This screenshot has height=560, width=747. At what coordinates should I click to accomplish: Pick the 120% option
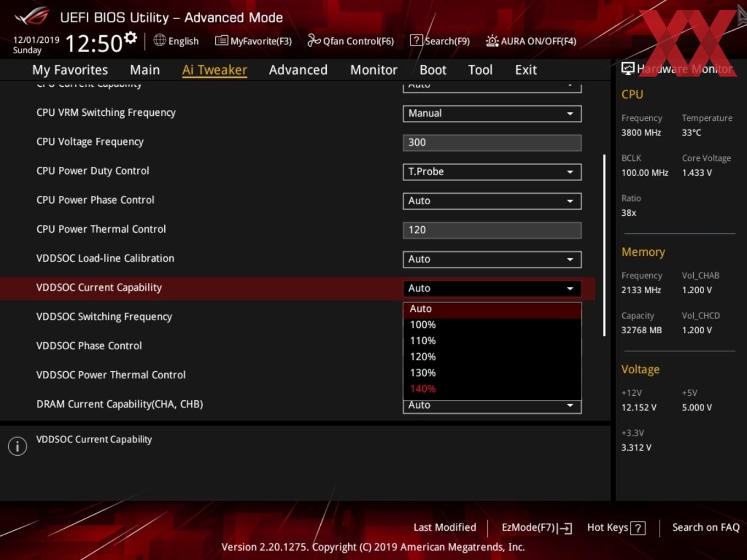pyautogui.click(x=492, y=357)
